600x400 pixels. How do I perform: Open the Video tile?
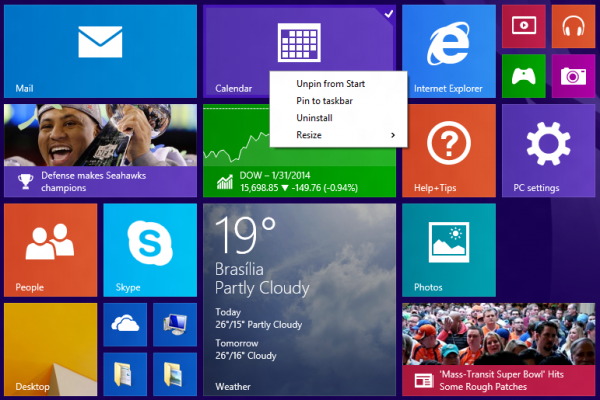523,26
